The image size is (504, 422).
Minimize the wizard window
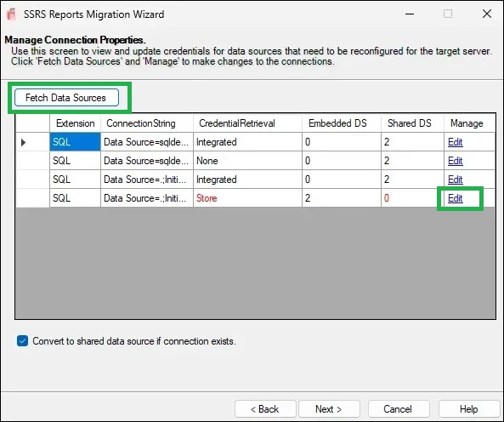click(410, 14)
